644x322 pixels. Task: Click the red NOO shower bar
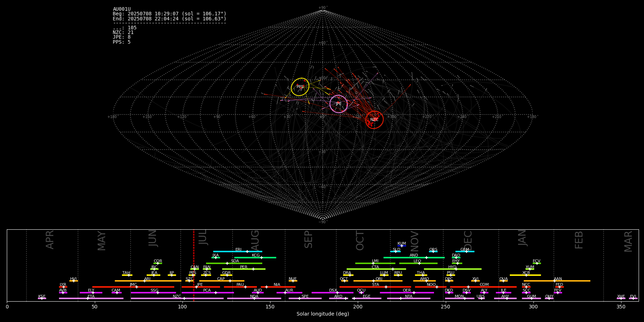431,287
